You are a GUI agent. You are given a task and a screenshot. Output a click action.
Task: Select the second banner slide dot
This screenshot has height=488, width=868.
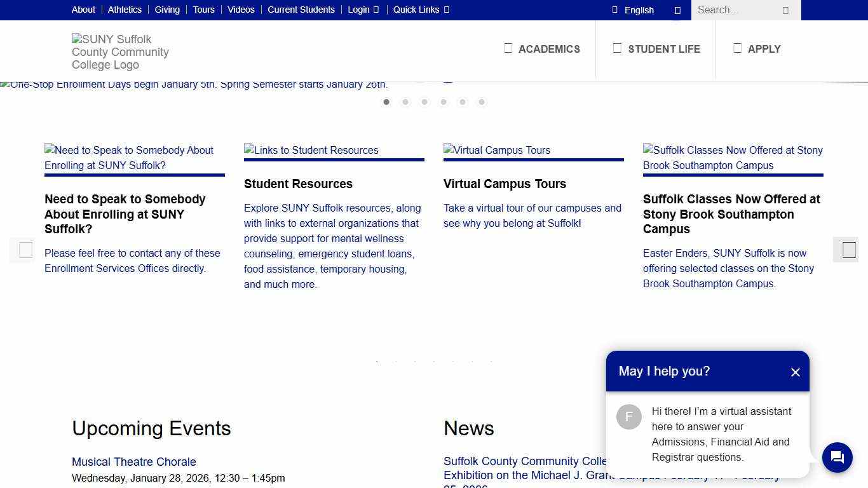405,102
